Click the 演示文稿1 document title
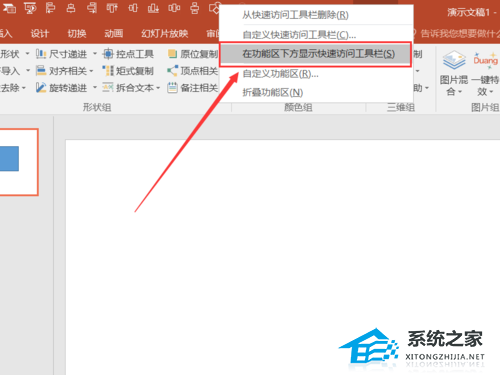Viewport: 500px width, 375px height. [468, 12]
